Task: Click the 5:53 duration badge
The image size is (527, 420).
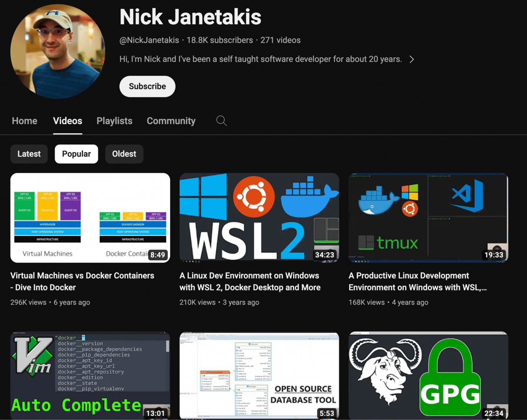Action: (x=327, y=413)
